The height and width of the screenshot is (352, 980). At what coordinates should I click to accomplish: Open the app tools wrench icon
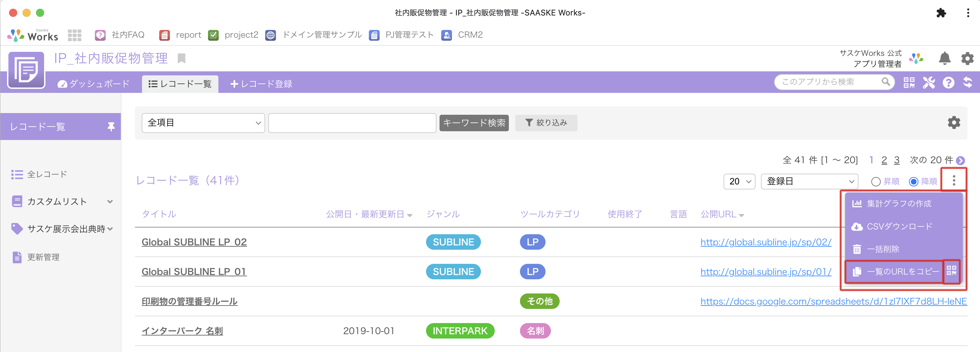929,82
